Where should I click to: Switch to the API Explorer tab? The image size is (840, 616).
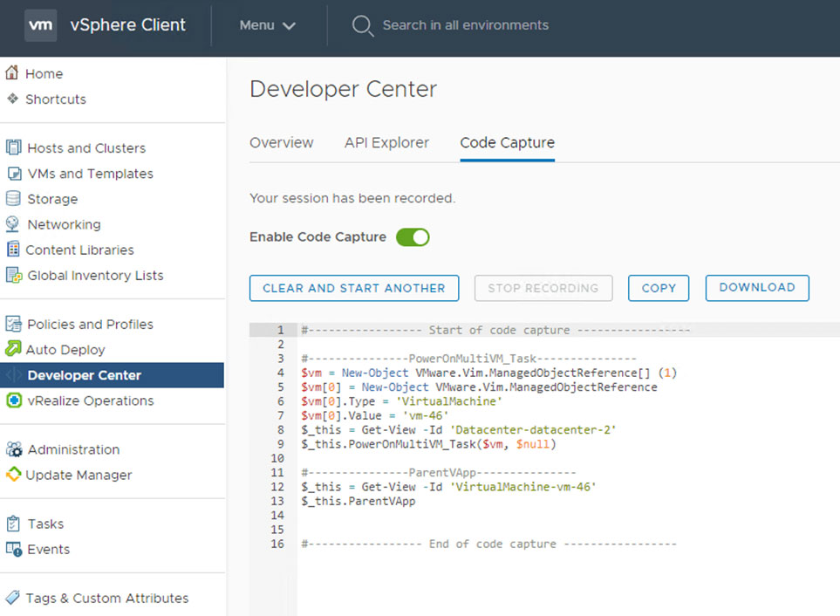[386, 142]
